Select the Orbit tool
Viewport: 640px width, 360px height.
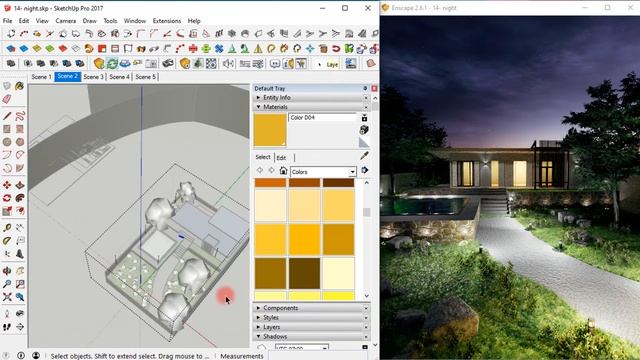7,271
